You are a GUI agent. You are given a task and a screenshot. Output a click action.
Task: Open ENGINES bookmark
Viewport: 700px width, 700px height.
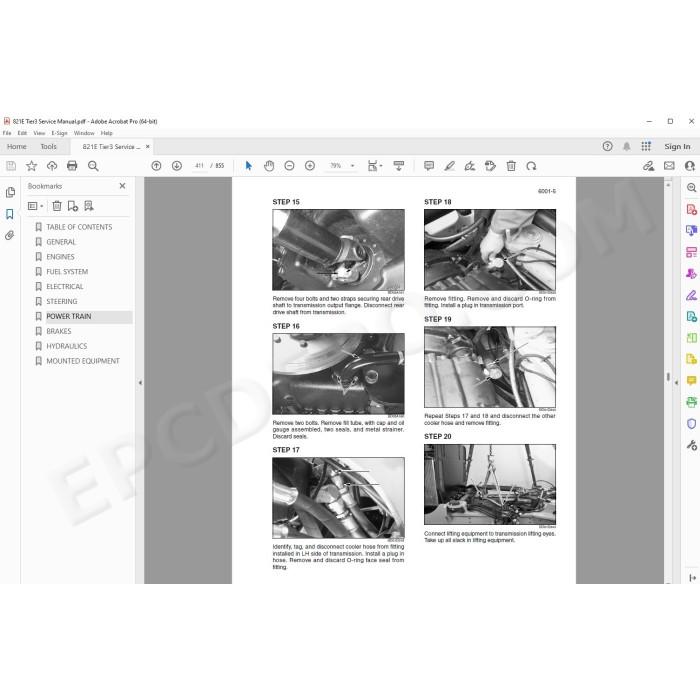click(60, 257)
